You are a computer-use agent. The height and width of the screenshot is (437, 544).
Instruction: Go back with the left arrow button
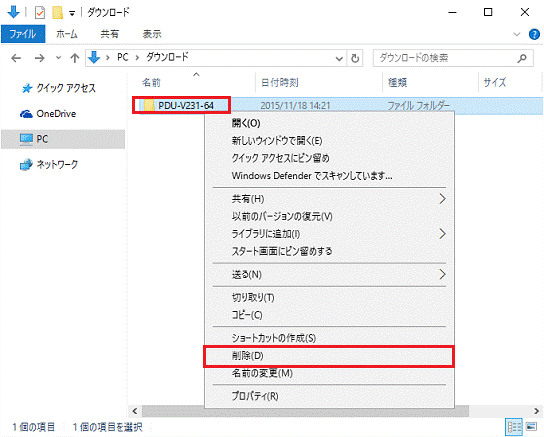[16, 58]
